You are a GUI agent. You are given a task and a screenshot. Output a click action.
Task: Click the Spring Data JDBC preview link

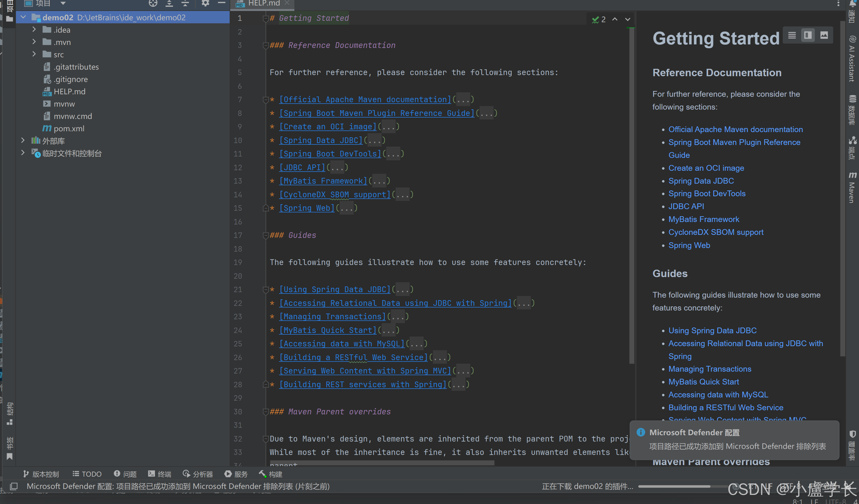pos(701,181)
